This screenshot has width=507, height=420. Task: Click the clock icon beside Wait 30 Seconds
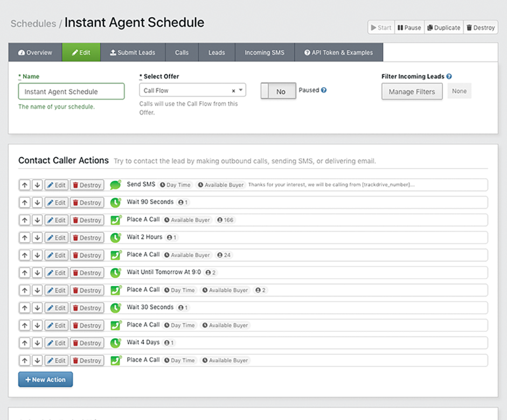click(116, 307)
